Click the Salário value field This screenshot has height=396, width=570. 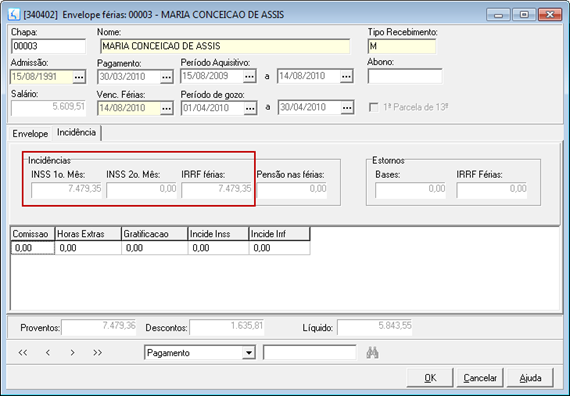(x=48, y=108)
